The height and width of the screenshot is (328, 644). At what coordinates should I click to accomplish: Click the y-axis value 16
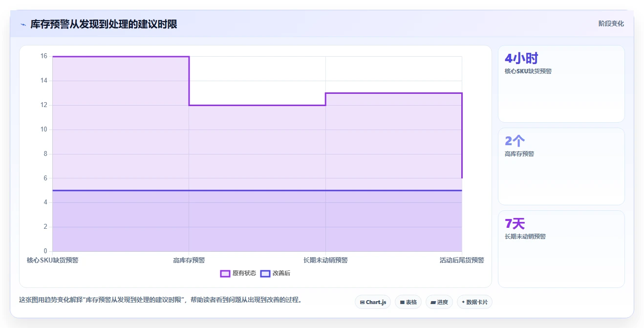coord(44,56)
